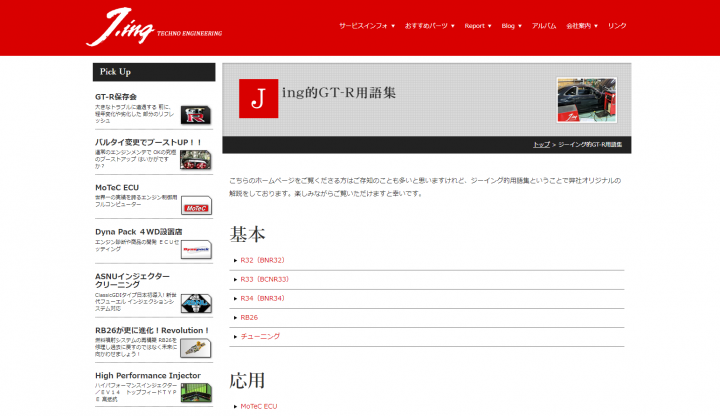Open the バルタイ変更でブーストUP sidebar heading

[148, 142]
